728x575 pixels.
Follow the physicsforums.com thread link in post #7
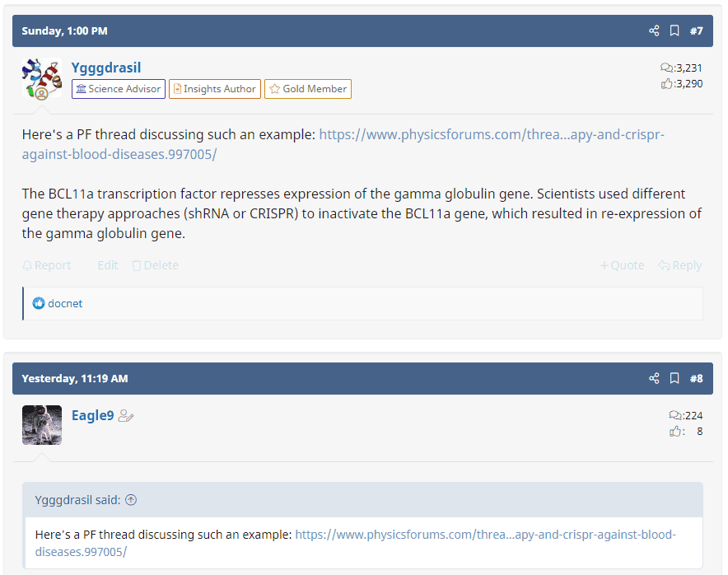tap(491, 134)
